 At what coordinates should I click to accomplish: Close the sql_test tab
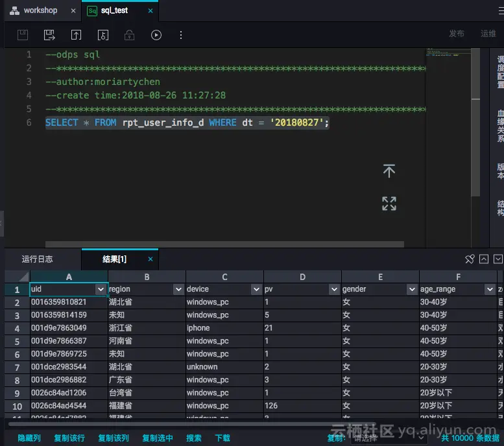click(150, 10)
